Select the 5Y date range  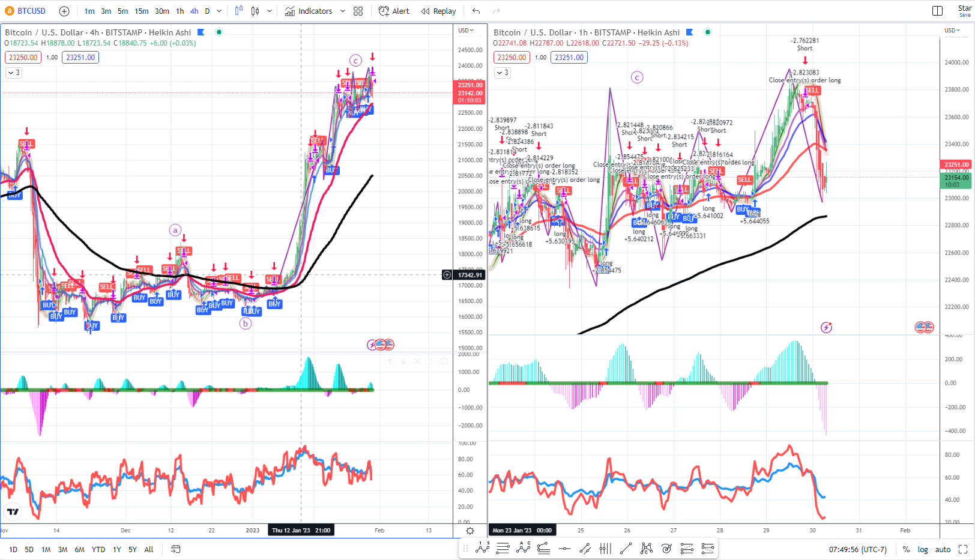(133, 549)
